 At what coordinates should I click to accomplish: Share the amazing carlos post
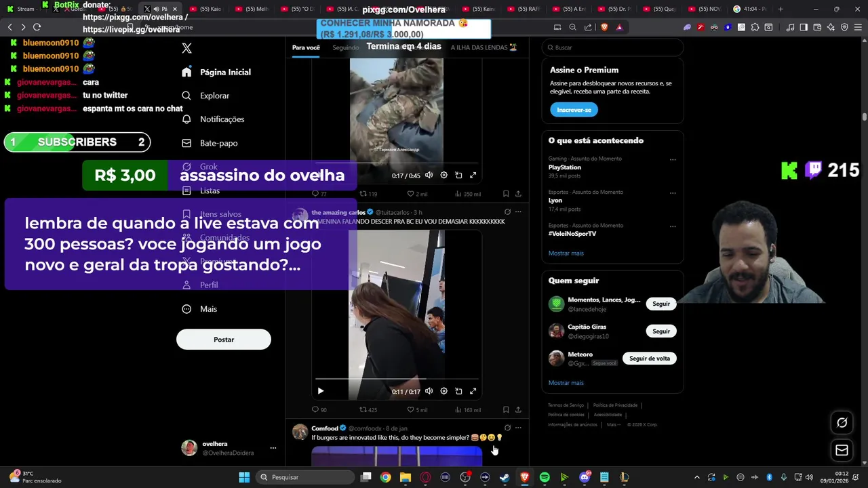coord(518,410)
